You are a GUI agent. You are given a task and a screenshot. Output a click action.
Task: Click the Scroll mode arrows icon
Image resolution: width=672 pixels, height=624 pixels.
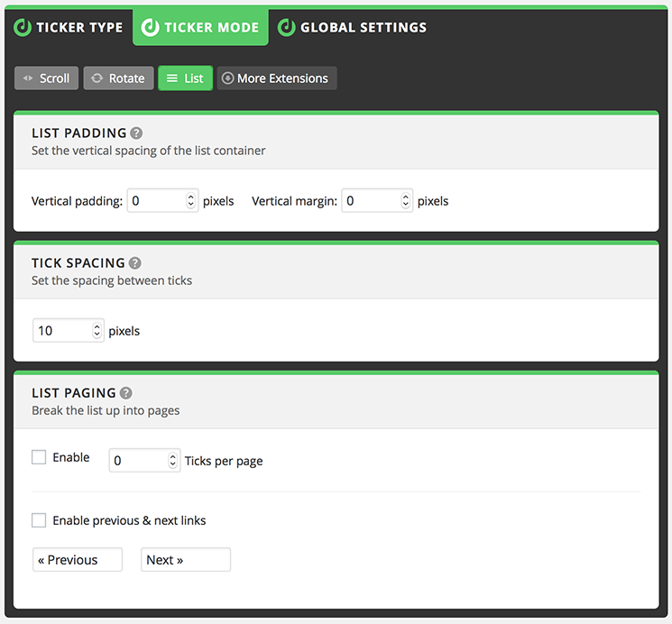(28, 78)
